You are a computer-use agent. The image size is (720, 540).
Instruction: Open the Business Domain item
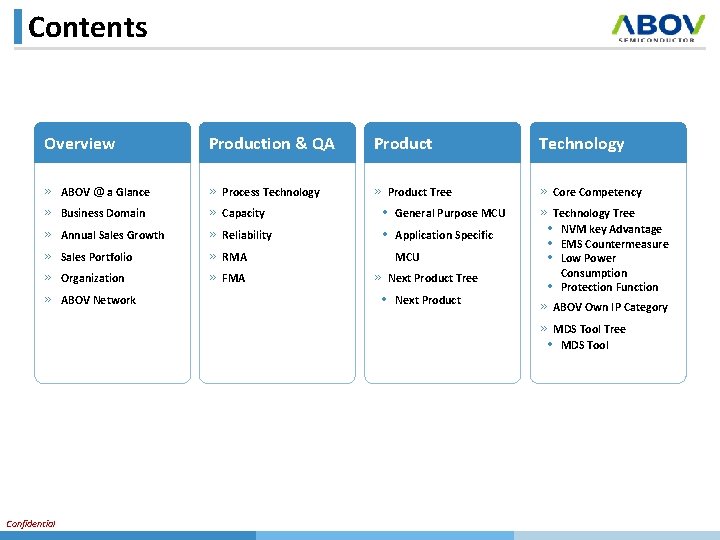pos(103,213)
